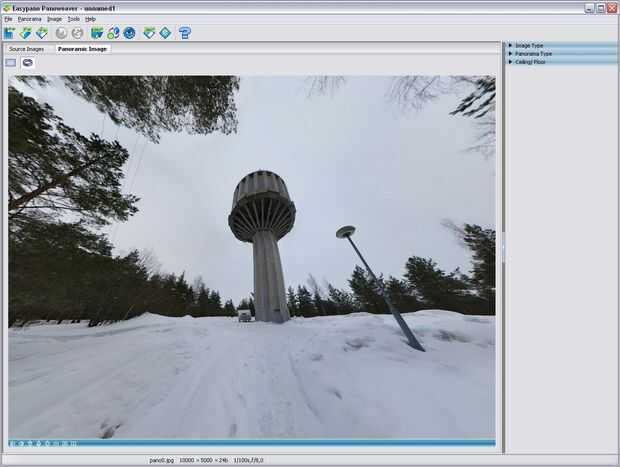Click the water tower panorama preview
Viewport: 620px width, 467px height.
click(252, 257)
